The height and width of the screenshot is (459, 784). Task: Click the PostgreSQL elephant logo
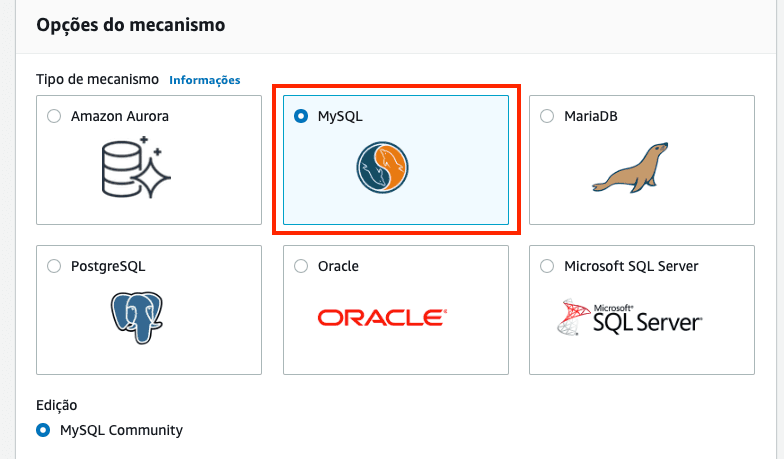tap(137, 318)
